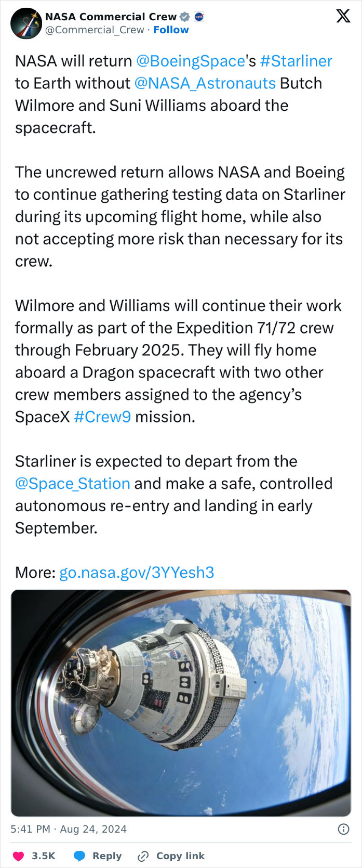The image size is (362, 868).
Task: Click the Copy link chain icon
Action: 141,856
